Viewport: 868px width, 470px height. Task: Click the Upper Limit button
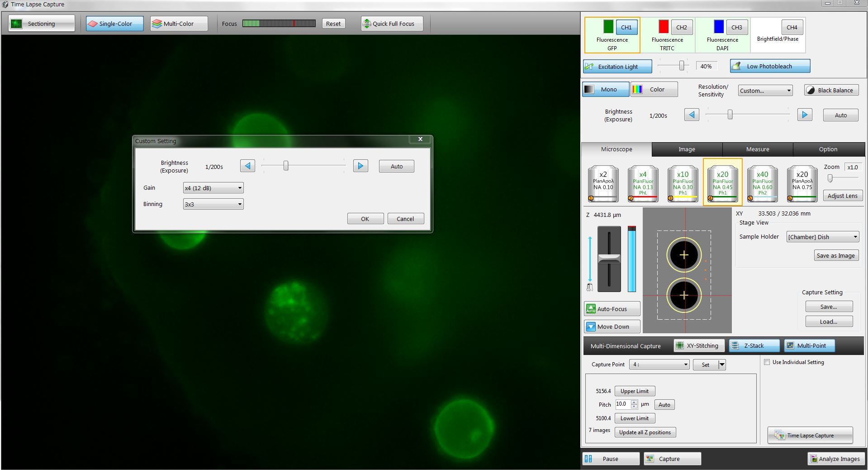pos(634,391)
